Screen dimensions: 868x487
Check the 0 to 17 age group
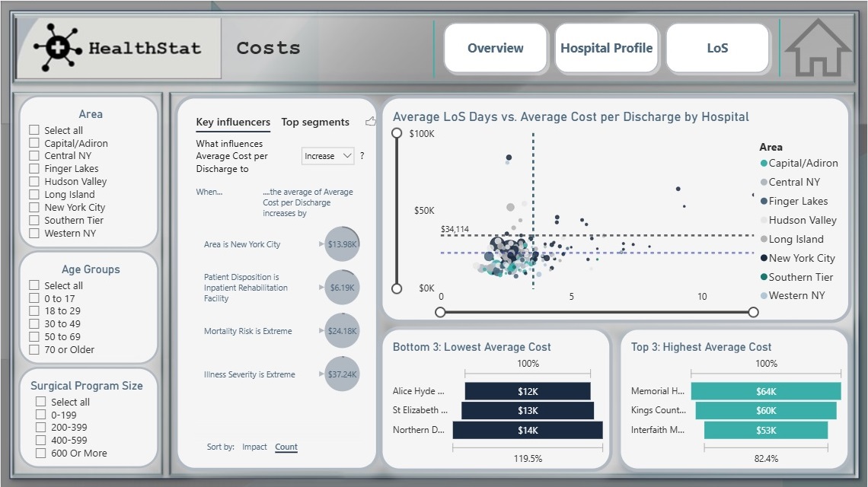pyautogui.click(x=34, y=298)
